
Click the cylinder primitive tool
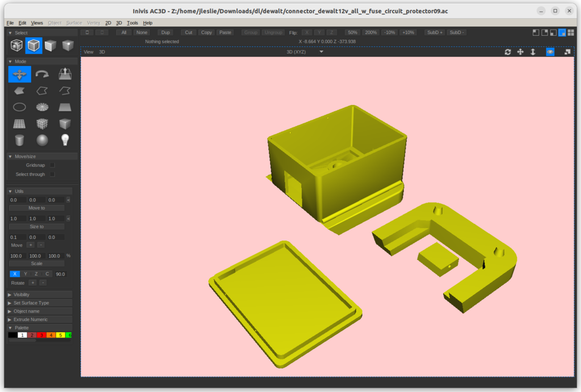(x=19, y=140)
